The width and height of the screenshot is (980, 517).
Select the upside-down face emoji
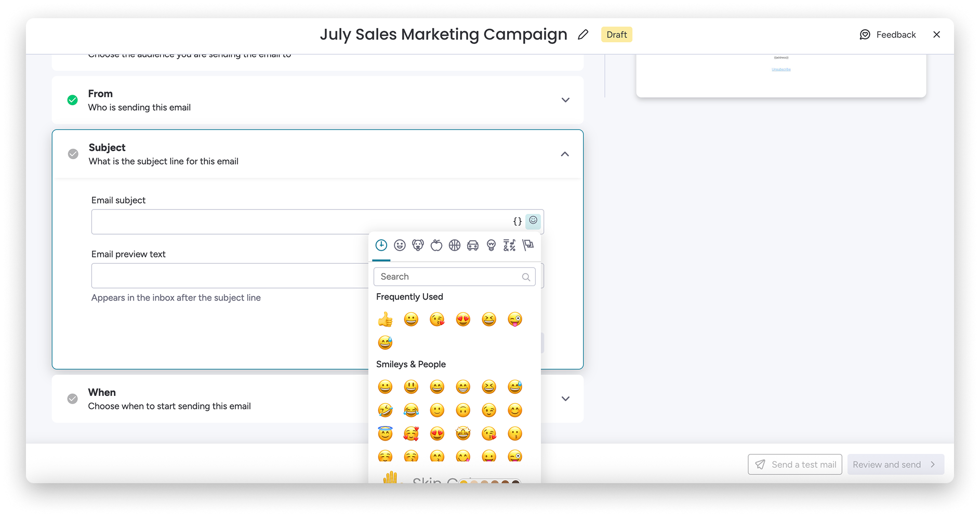tap(463, 410)
